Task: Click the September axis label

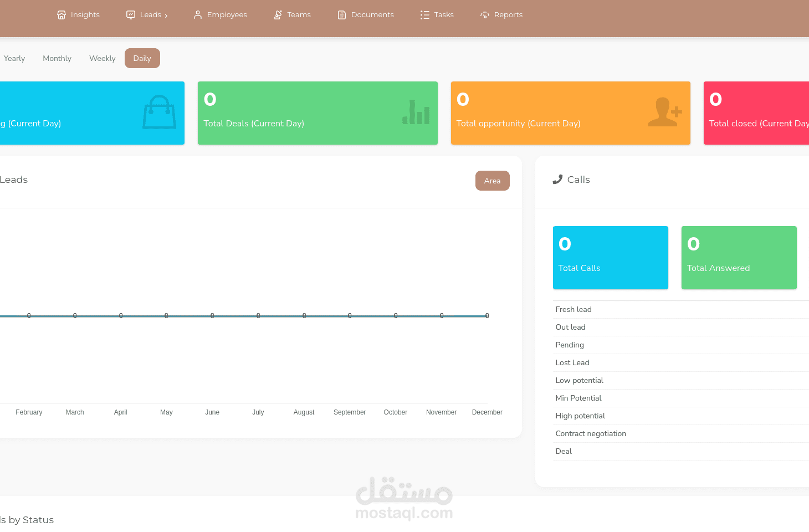Action: [x=350, y=412]
